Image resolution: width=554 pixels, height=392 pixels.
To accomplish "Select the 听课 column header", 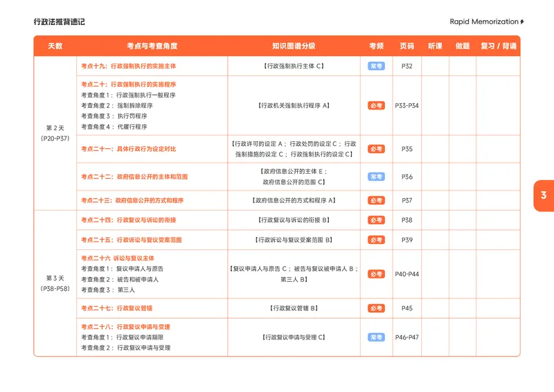I will pyautogui.click(x=435, y=46).
